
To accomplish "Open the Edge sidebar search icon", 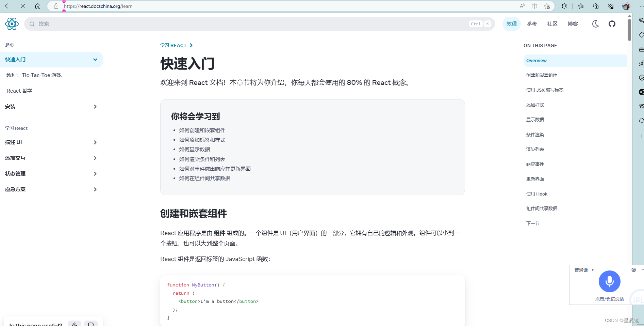I will (641, 20).
